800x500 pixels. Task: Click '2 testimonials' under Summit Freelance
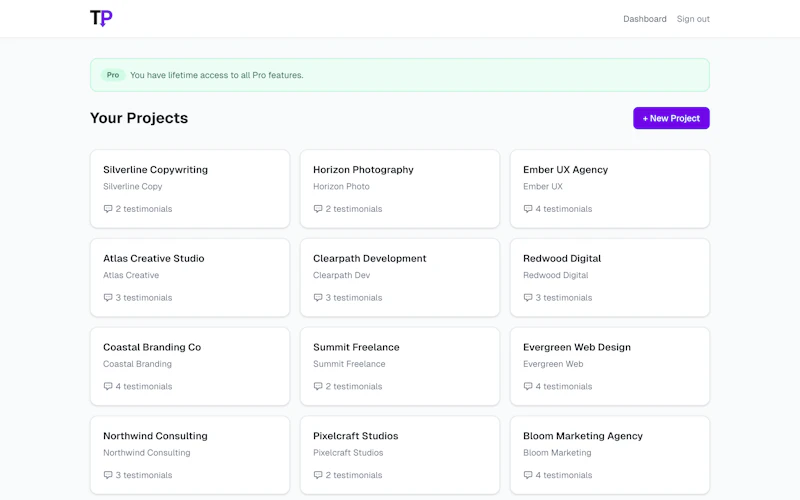tap(354, 386)
